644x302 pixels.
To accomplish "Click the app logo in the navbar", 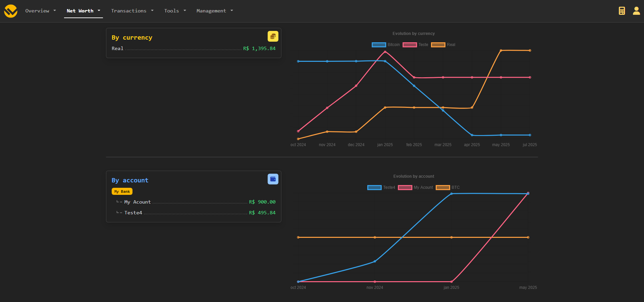I will [x=11, y=11].
